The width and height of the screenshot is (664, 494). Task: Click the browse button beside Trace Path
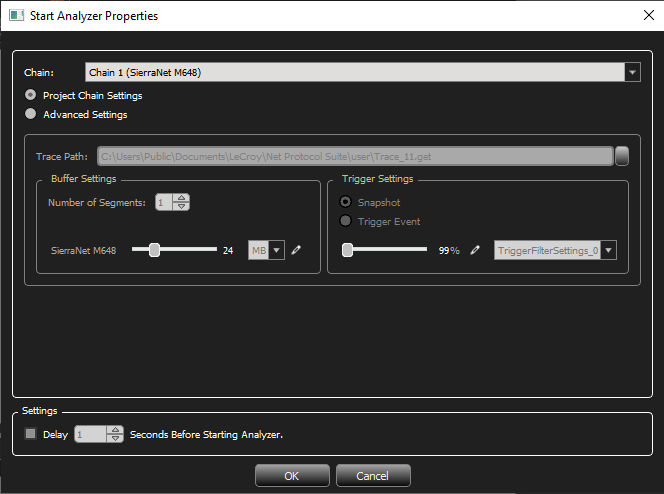pyautogui.click(x=622, y=156)
